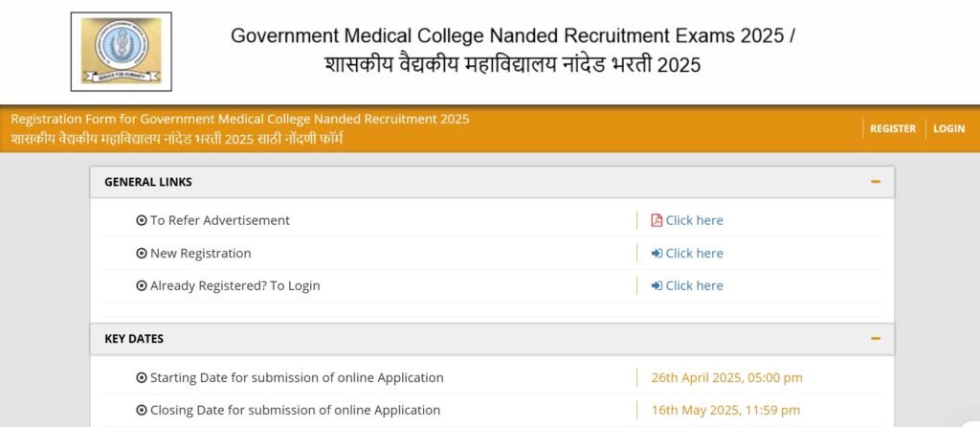Click bullet icon before Already Registered
This screenshot has height=427, width=980.
(x=142, y=286)
